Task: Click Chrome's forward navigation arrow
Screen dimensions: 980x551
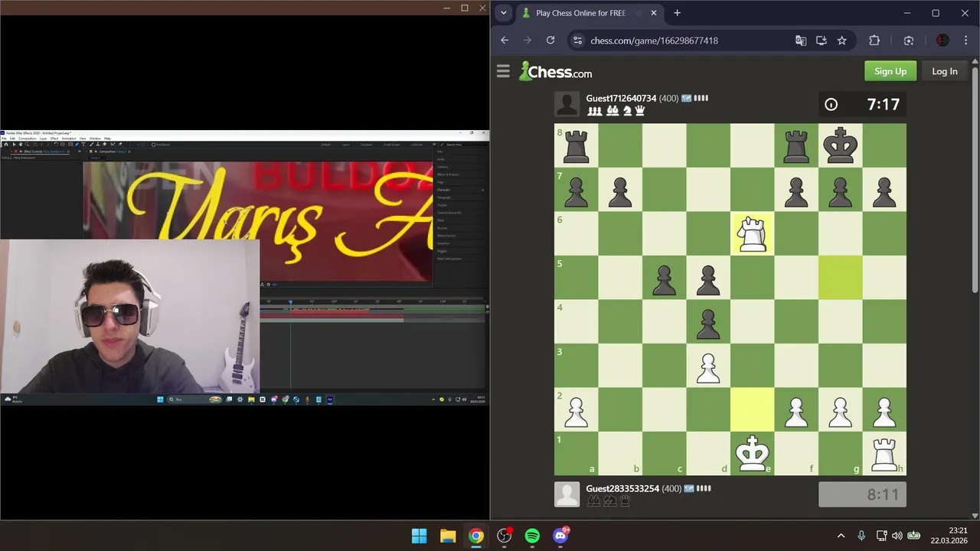Action: tap(528, 41)
